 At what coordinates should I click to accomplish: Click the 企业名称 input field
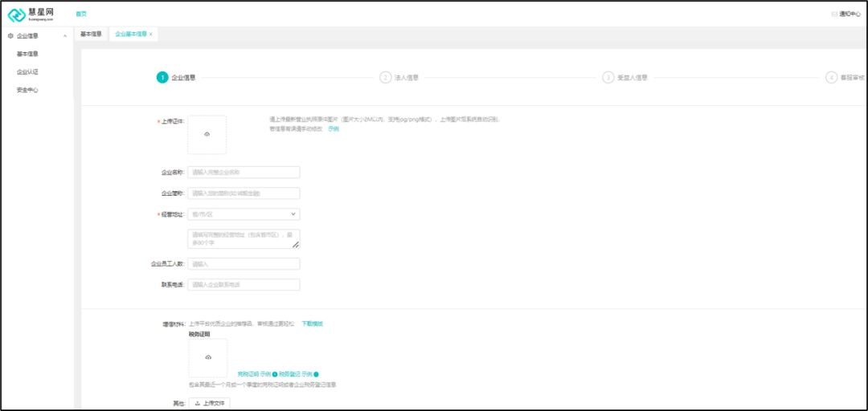(244, 172)
